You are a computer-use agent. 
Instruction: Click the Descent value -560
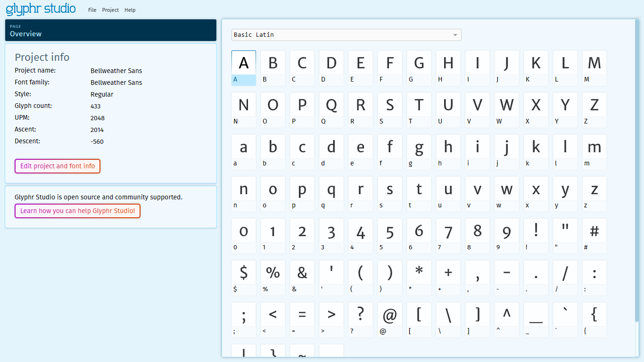pyautogui.click(x=97, y=141)
